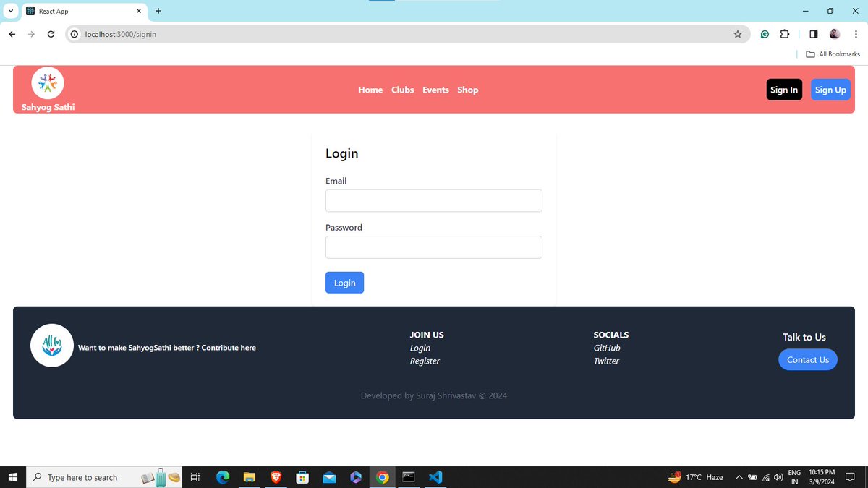Open Brave browser from taskbar
This screenshot has width=868, height=488.
coord(276,477)
